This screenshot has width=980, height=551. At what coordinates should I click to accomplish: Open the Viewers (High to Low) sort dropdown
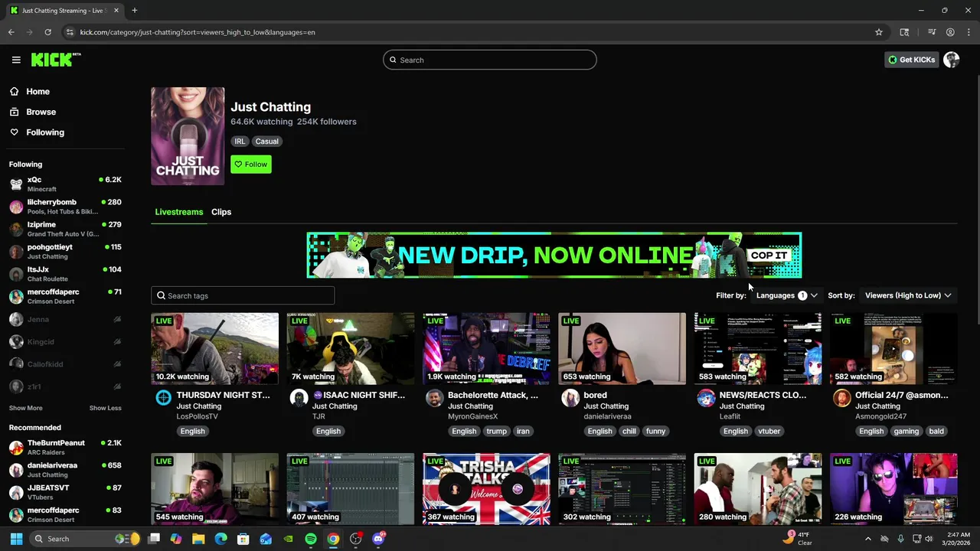point(908,295)
